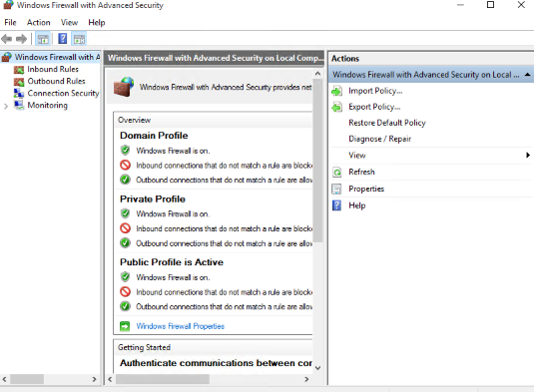Toggle the Show/Hide Console Tree toolbar icon
534x392 pixels.
[43, 39]
